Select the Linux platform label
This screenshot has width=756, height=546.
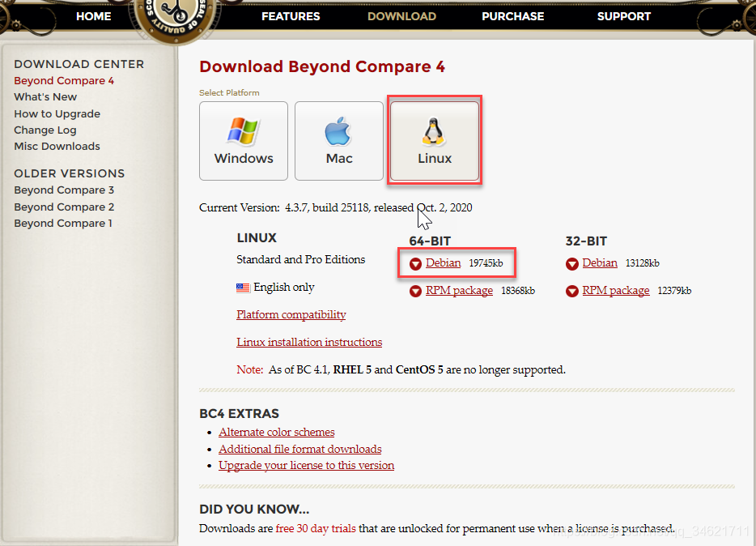tap(435, 158)
